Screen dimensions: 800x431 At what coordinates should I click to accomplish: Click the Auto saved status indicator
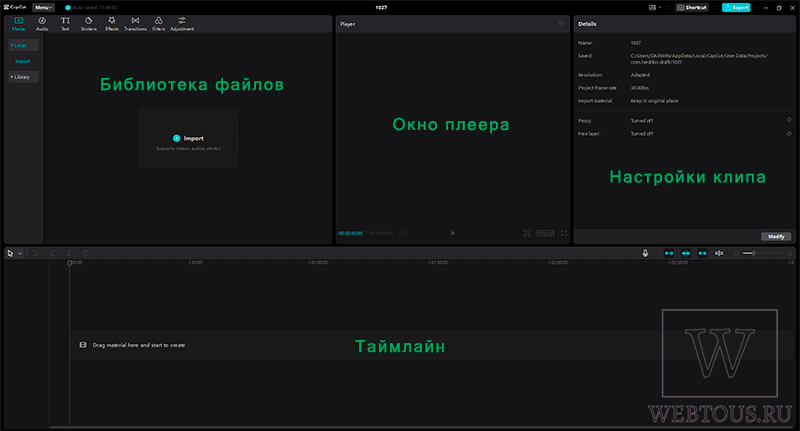coord(91,8)
